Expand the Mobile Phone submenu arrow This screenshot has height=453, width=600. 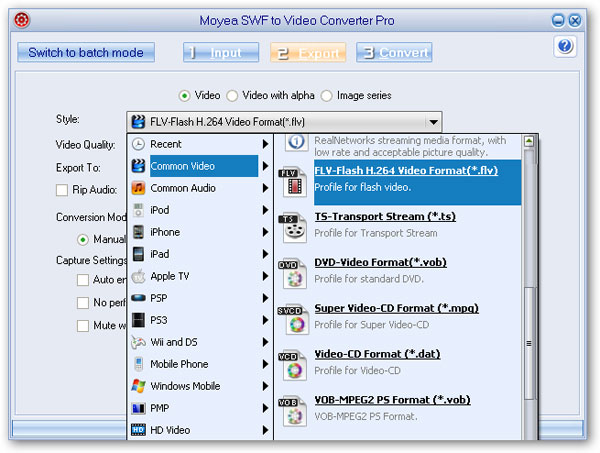[265, 364]
